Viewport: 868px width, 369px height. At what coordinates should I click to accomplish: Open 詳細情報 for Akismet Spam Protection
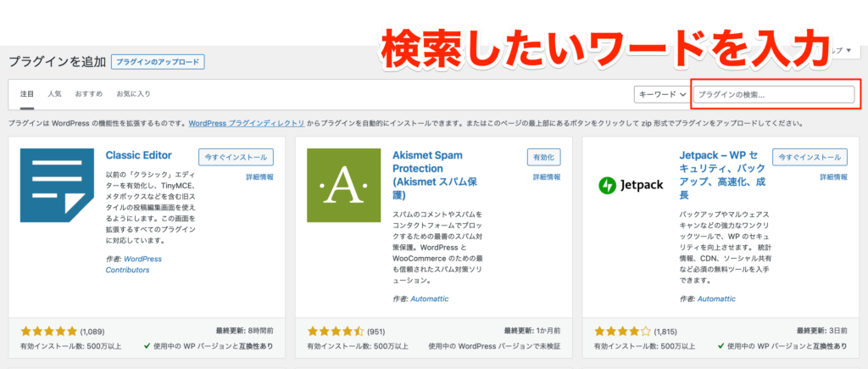click(x=547, y=177)
